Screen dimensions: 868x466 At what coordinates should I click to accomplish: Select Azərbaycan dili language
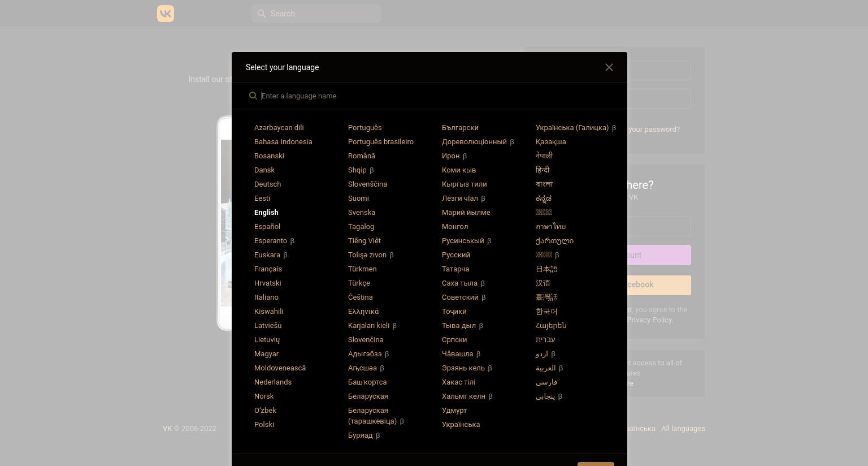[x=279, y=128]
